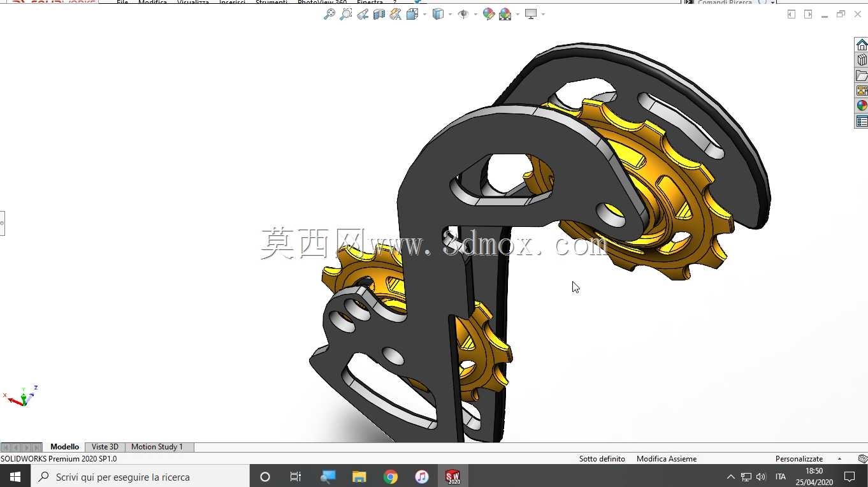Expand the collapsed left panel handle
The image size is (868, 487).
2,223
